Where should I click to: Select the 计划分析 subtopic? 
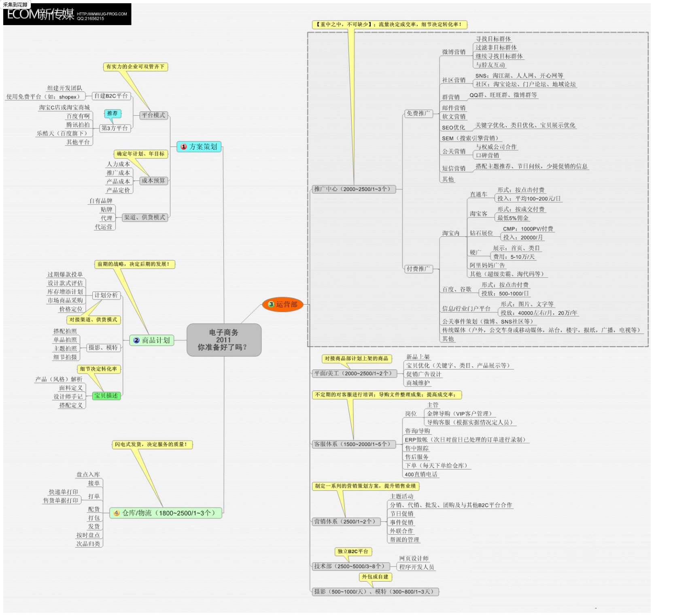106,295
